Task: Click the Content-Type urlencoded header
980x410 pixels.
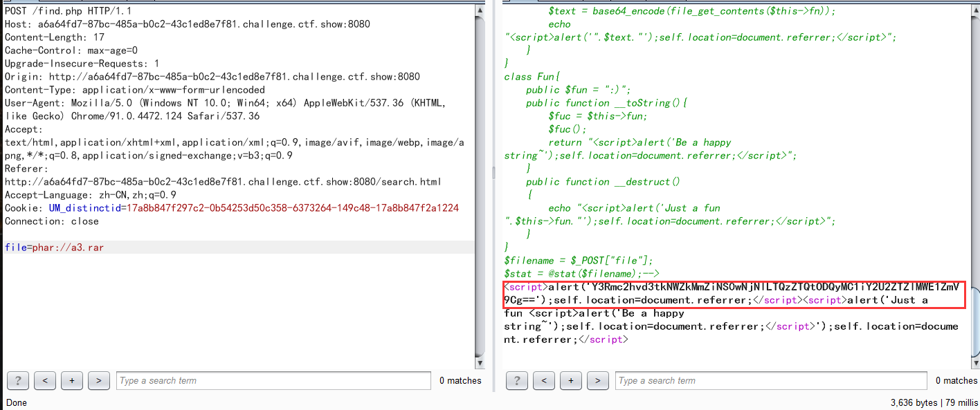Action: [x=135, y=90]
